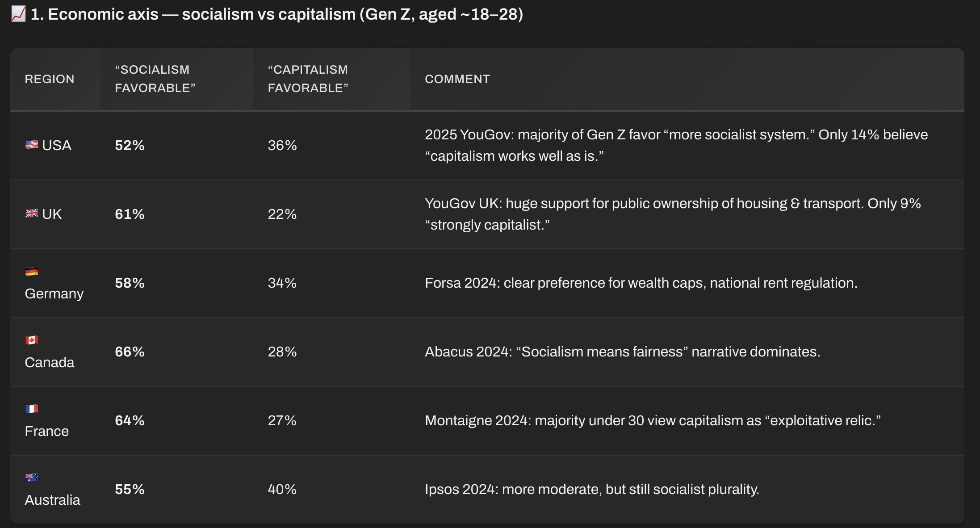Click the Abacus 2024 comment text
The width and height of the screenshot is (980, 528).
pos(622,352)
